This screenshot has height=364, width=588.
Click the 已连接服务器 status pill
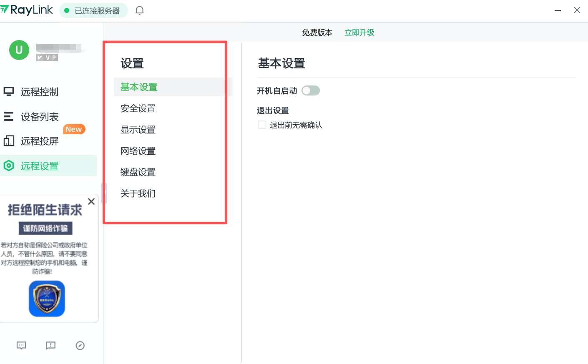[93, 10]
